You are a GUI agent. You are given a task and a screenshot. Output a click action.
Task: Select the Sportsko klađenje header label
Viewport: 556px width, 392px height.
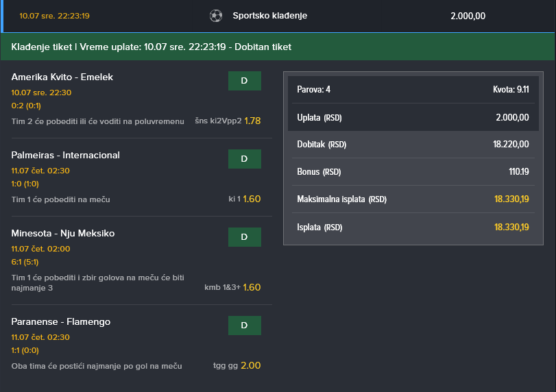pyautogui.click(x=270, y=16)
